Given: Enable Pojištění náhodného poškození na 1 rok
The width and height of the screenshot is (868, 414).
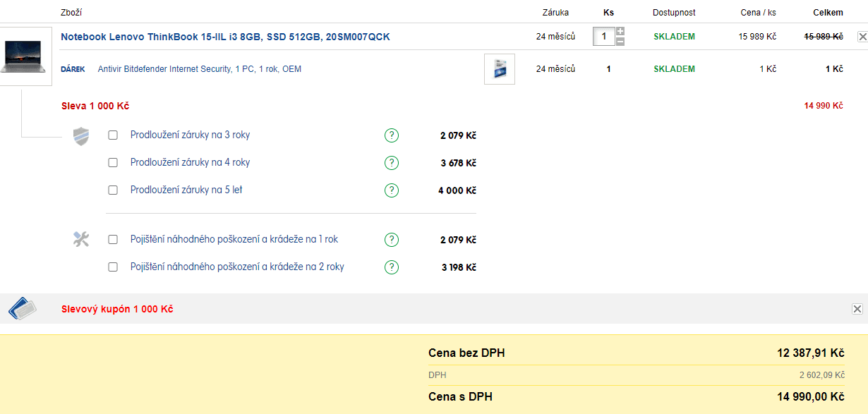Looking at the screenshot, I should [x=113, y=240].
